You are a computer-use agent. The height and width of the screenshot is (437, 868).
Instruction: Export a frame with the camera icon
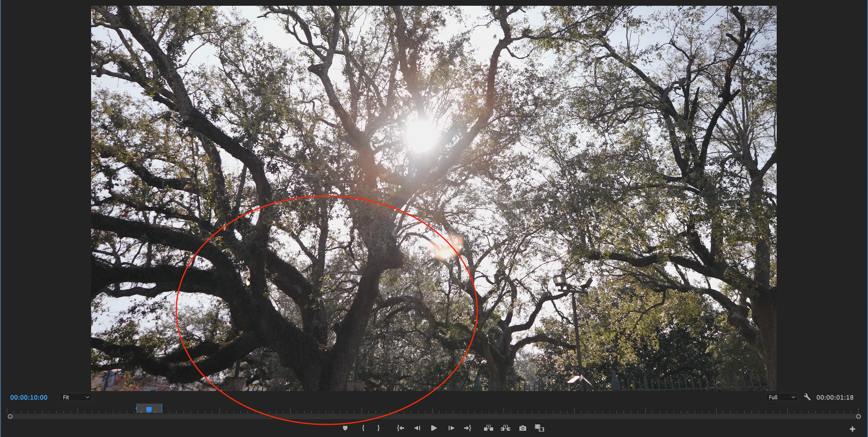[x=523, y=428]
